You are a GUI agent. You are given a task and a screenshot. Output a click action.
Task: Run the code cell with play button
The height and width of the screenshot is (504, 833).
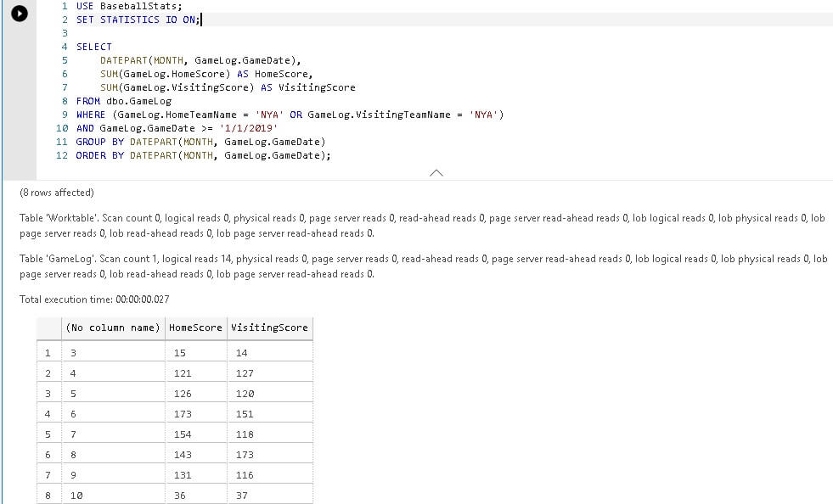click(x=20, y=14)
